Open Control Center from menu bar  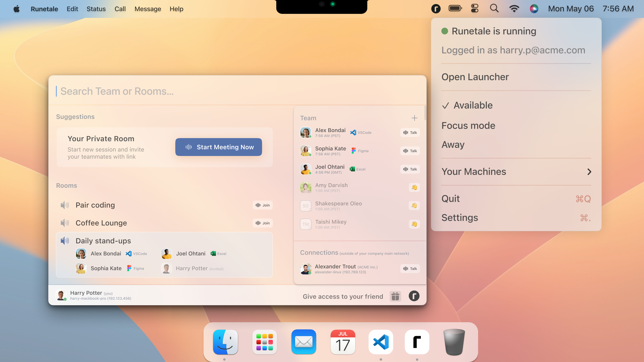[x=475, y=9]
